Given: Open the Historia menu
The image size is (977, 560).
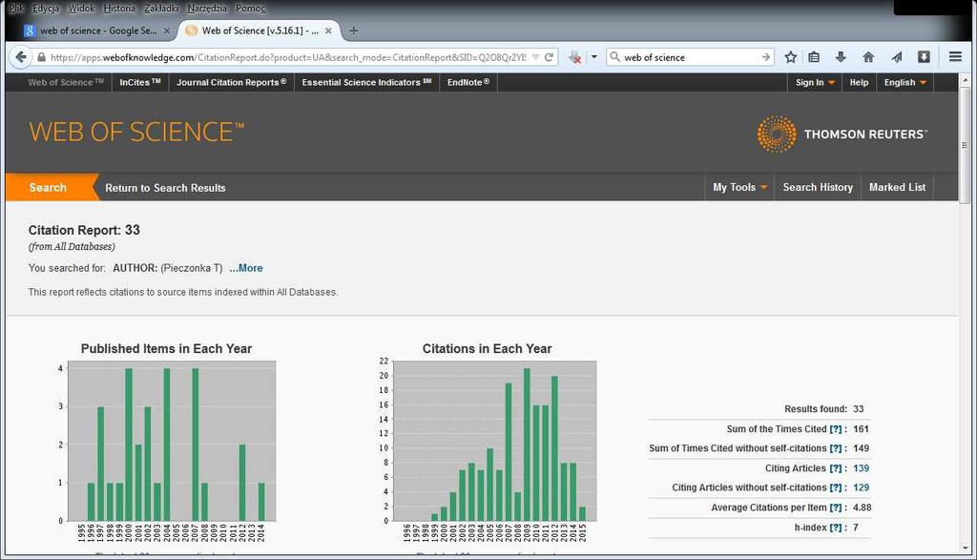Looking at the screenshot, I should (119, 8).
